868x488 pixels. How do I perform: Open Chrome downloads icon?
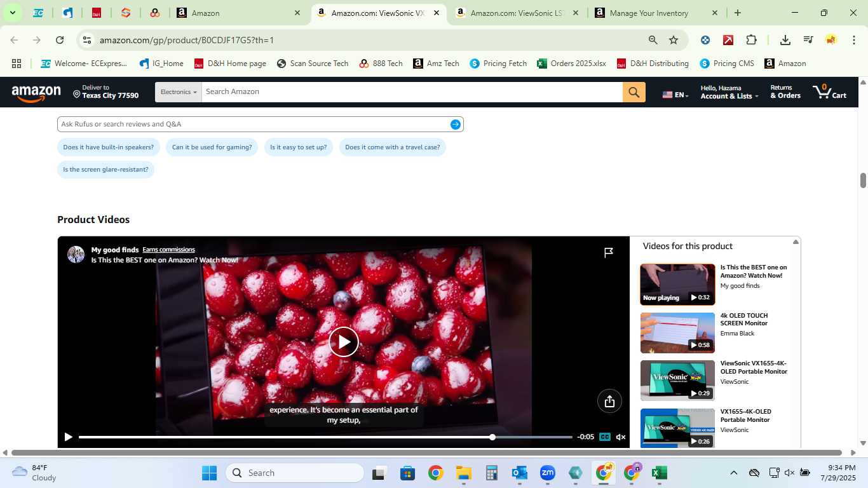pyautogui.click(x=785, y=40)
